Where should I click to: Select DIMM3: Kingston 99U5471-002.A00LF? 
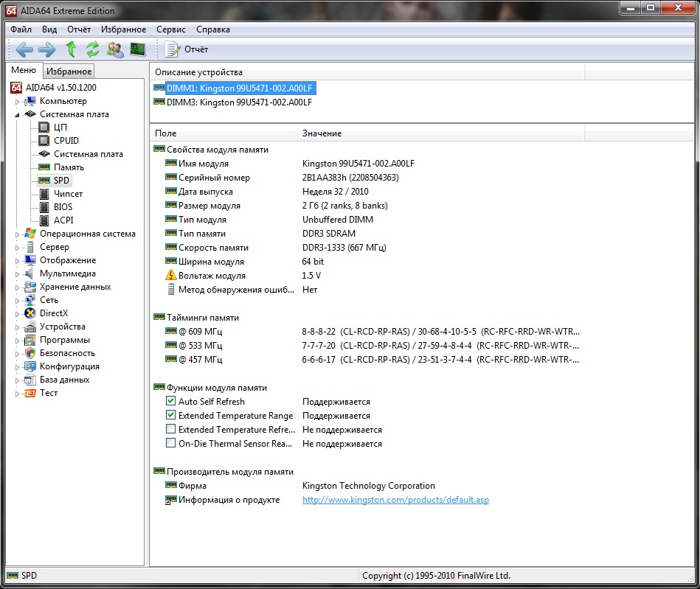tap(239, 102)
